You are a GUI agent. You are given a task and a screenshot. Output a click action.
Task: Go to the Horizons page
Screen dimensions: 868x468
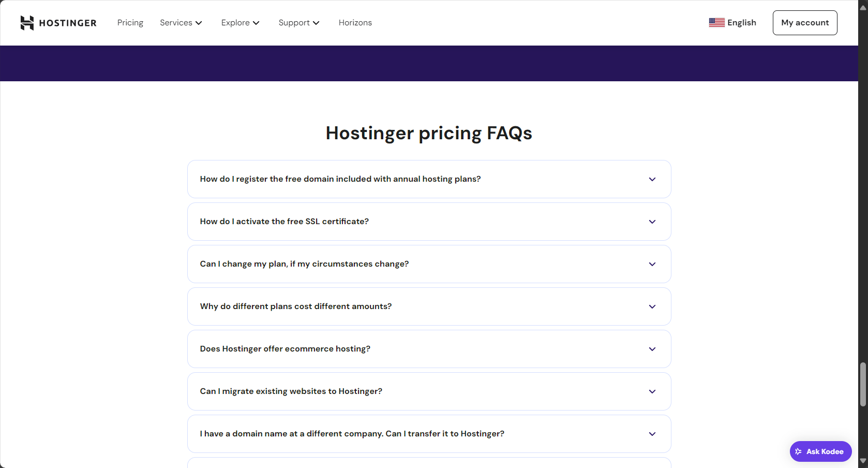355,23
